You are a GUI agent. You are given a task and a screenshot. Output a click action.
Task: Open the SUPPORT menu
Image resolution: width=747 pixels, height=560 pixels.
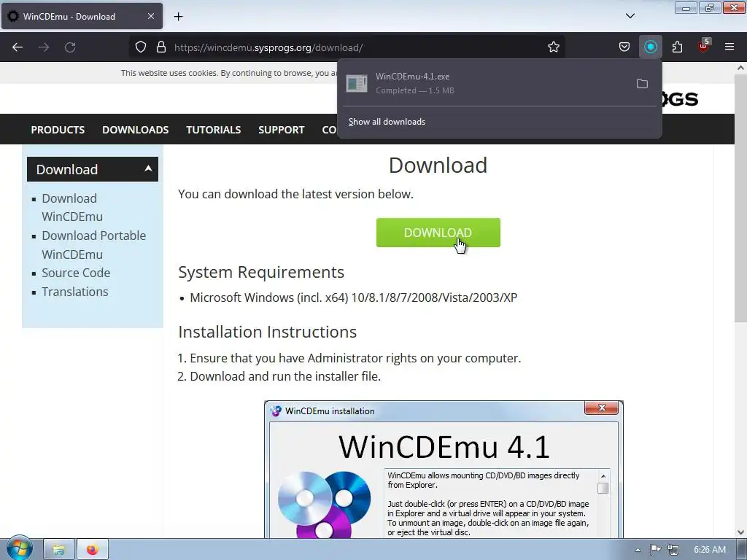click(x=281, y=130)
